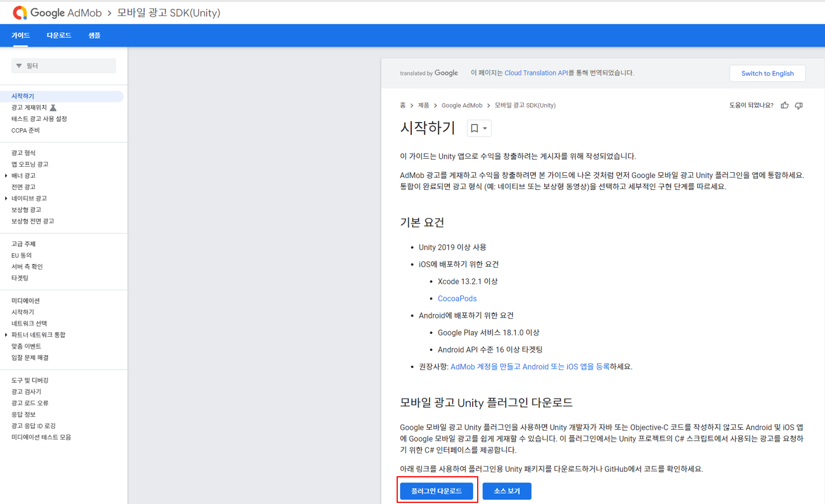Viewport: 825px width, 504px height.
Task: Select 보상형 전면 광고 in the sidebar
Action: coord(33,221)
